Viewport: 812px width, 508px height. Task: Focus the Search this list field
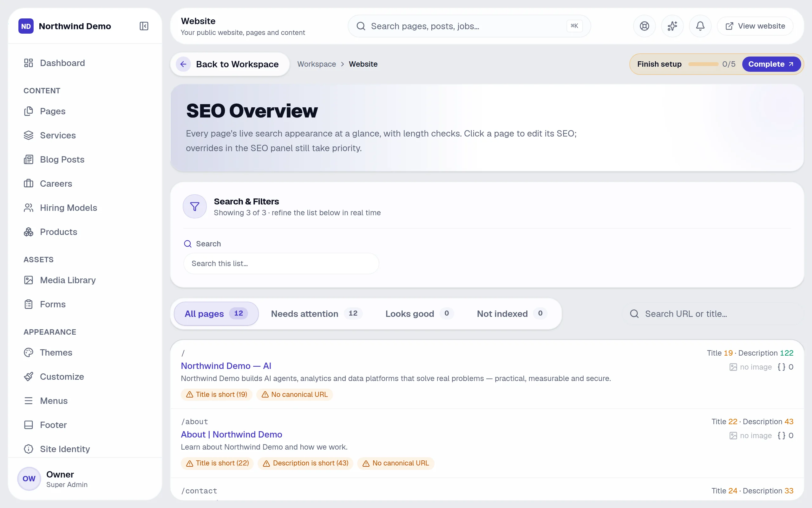(281, 264)
